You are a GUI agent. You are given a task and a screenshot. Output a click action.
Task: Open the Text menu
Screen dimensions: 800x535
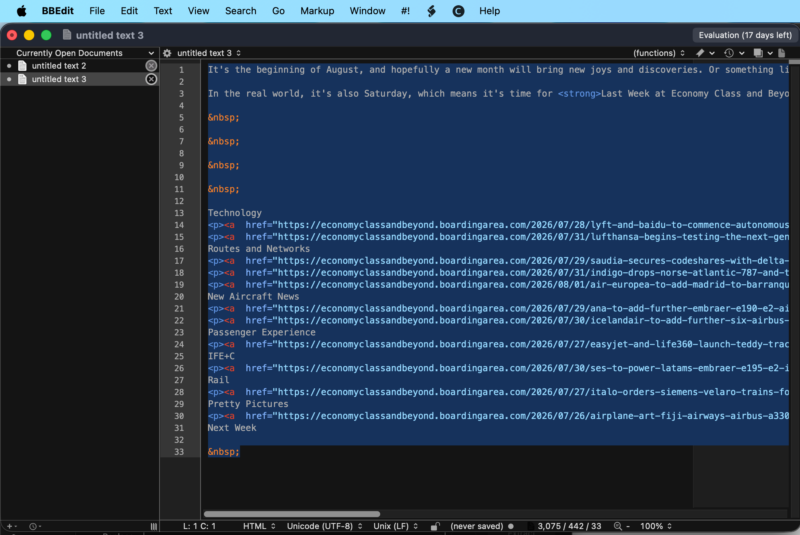(x=163, y=11)
